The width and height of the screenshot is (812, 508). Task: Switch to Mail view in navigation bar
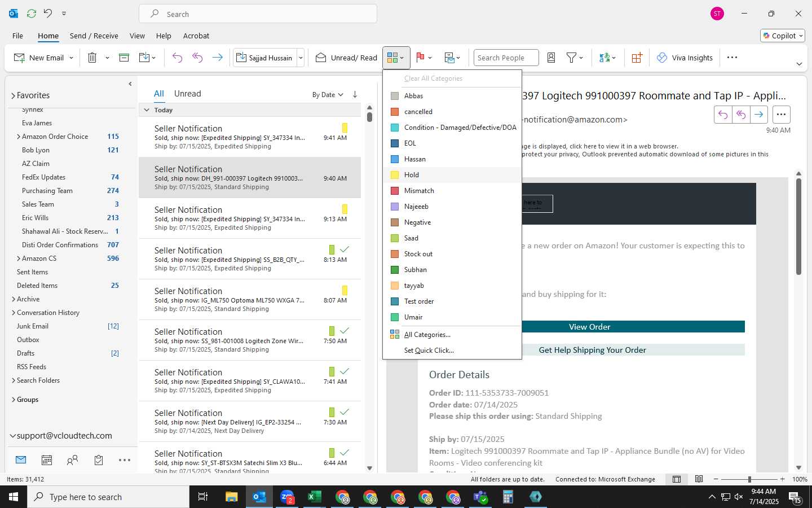(21, 460)
